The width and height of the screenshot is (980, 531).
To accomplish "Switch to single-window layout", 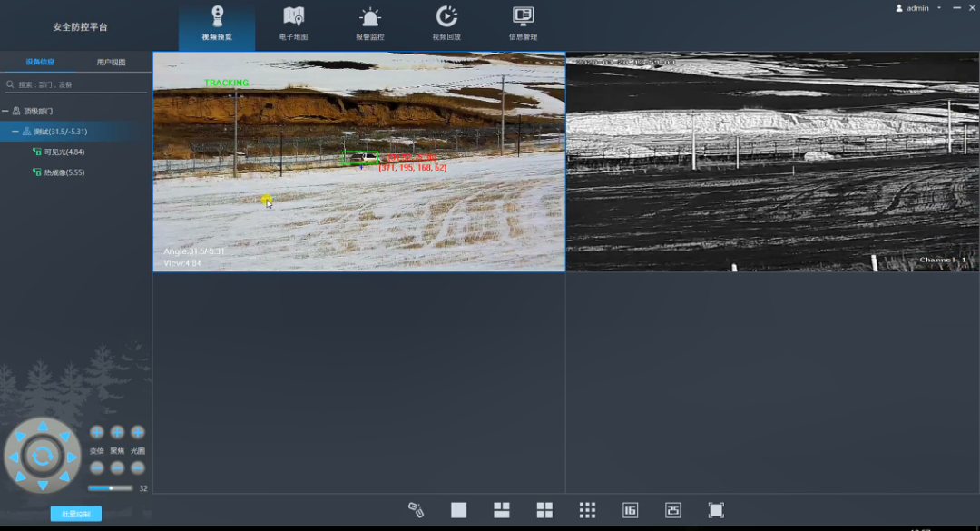I will [458, 510].
